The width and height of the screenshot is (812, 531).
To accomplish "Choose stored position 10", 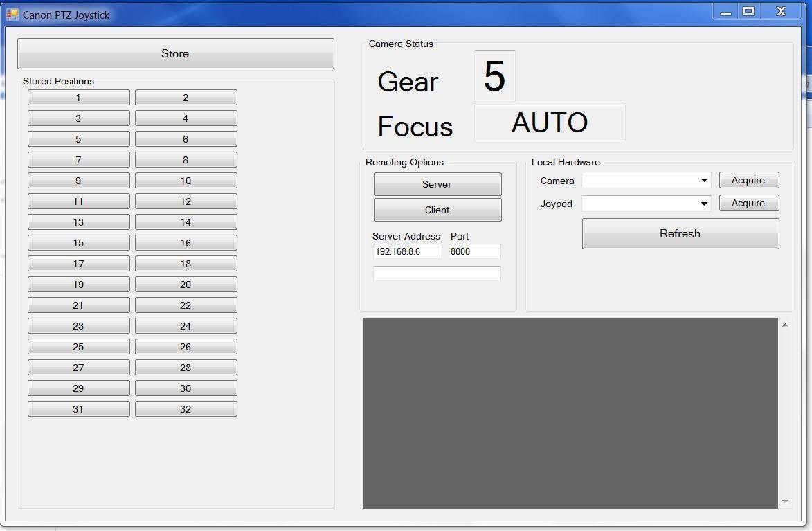I will click(186, 180).
